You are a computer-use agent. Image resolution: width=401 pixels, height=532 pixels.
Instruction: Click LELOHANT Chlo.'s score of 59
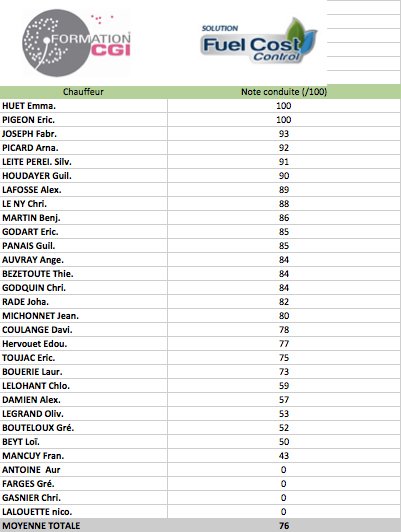pos(284,386)
